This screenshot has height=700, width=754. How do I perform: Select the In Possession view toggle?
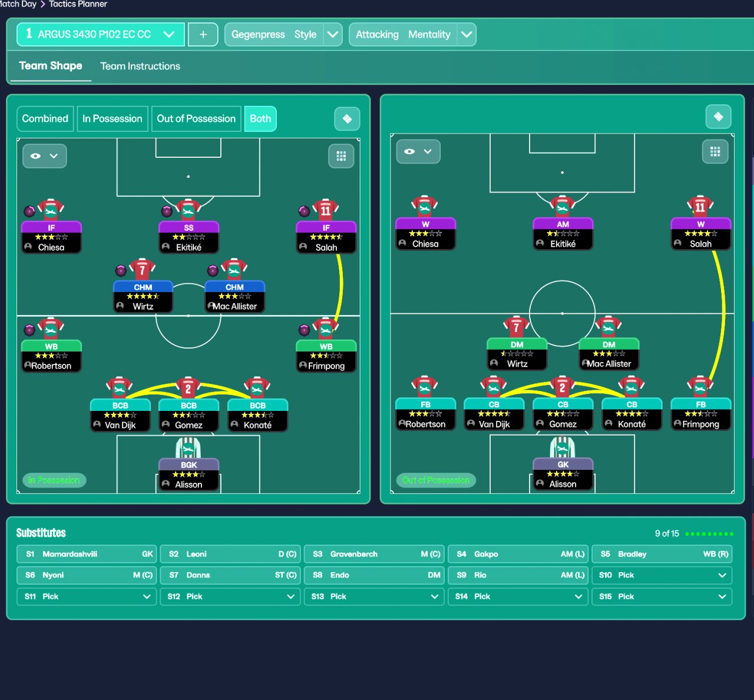pyautogui.click(x=113, y=119)
